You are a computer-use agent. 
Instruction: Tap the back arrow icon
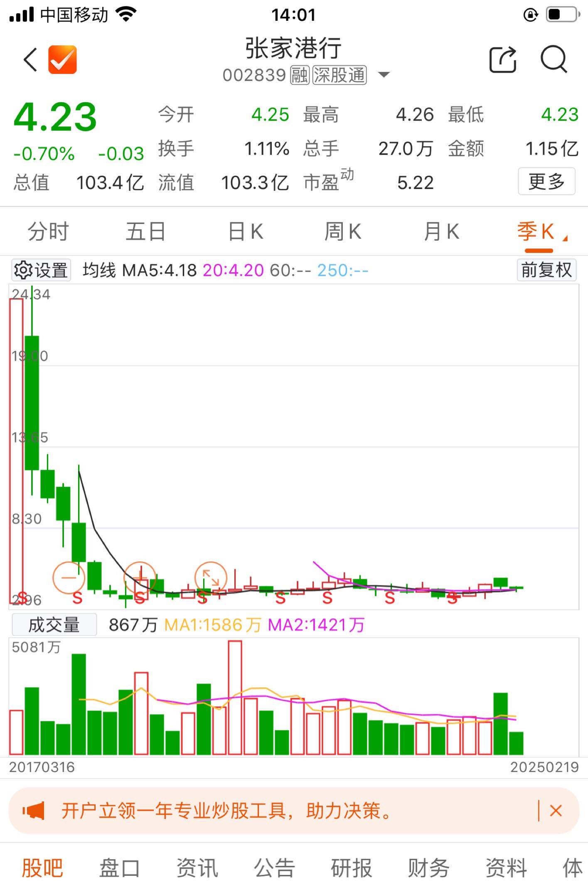(x=31, y=60)
